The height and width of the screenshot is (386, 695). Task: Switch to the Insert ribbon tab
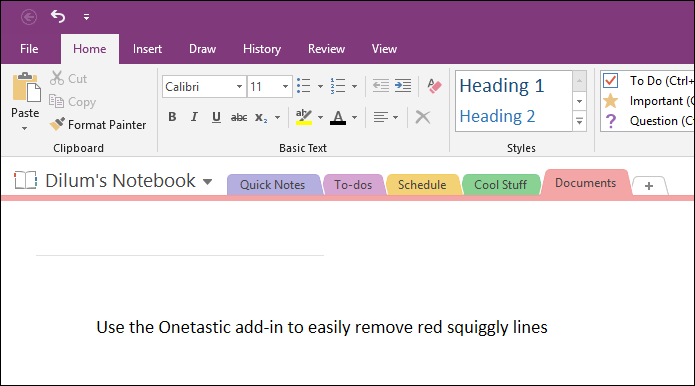point(147,49)
